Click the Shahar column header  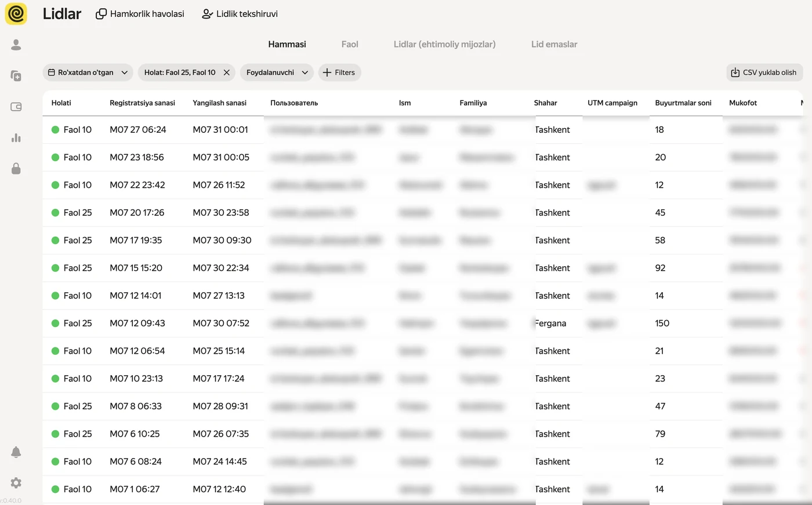(545, 103)
